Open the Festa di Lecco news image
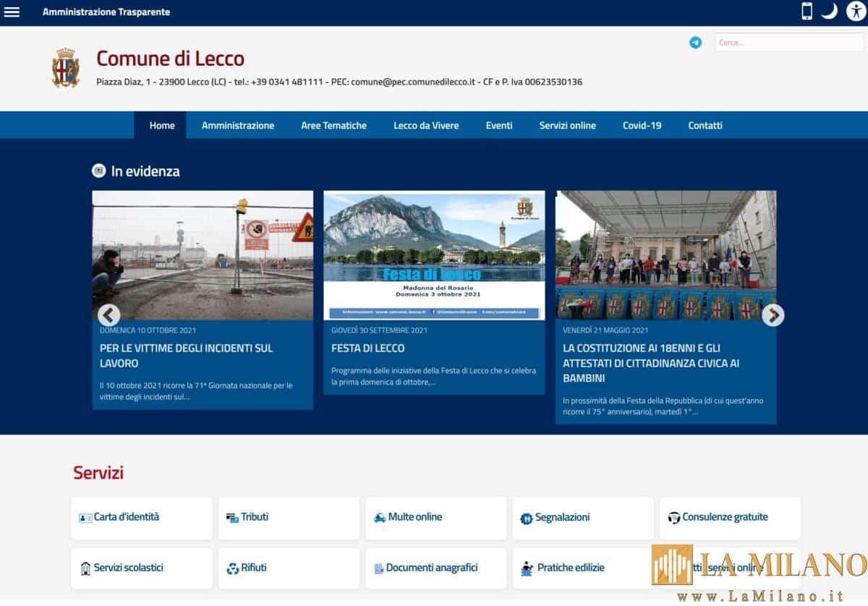This screenshot has height=606, width=868. coord(434,255)
